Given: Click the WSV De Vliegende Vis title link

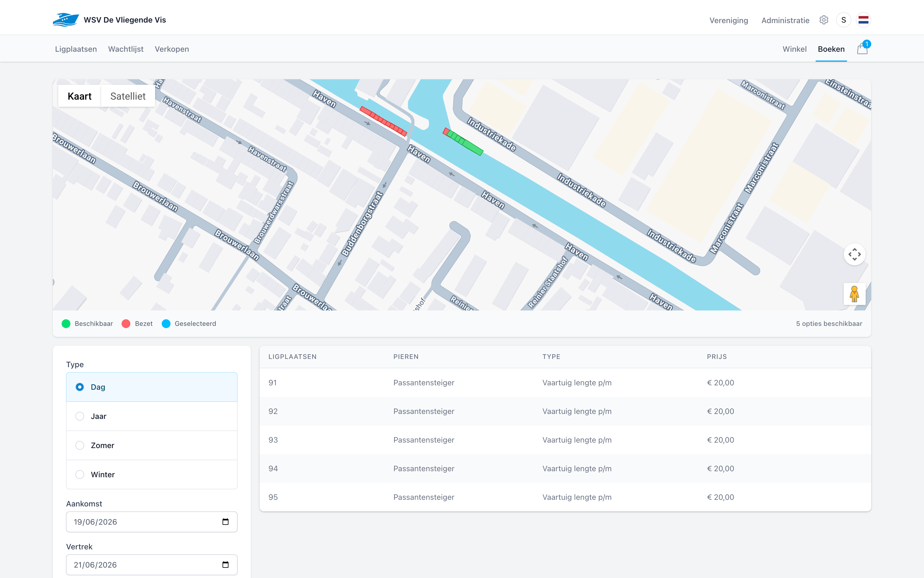Looking at the screenshot, I should 125,20.
